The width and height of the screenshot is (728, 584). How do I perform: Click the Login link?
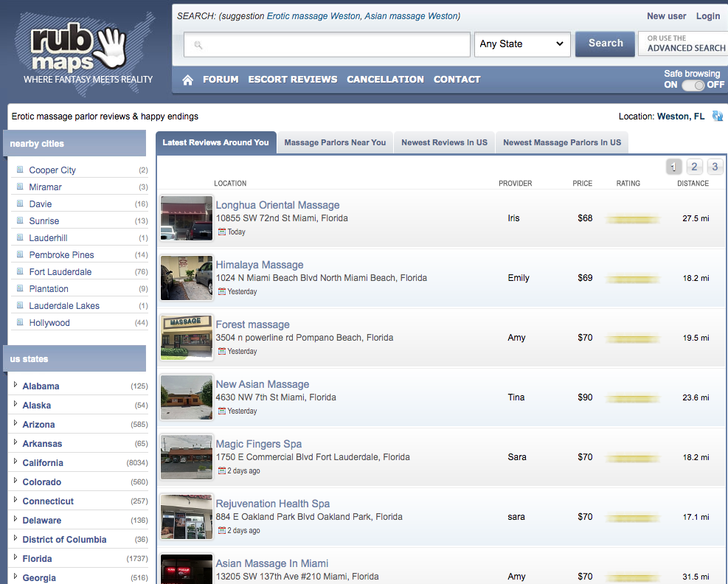point(707,16)
